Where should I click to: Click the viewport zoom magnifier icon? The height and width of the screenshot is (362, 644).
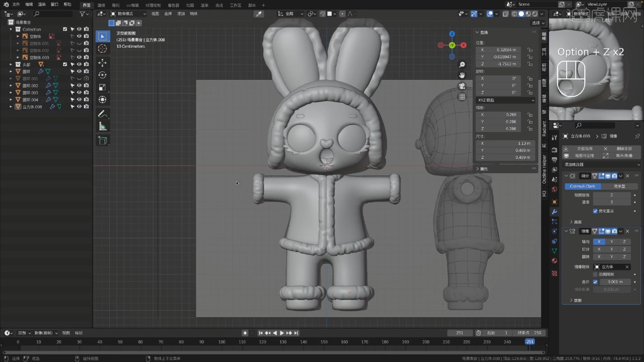coord(462,65)
